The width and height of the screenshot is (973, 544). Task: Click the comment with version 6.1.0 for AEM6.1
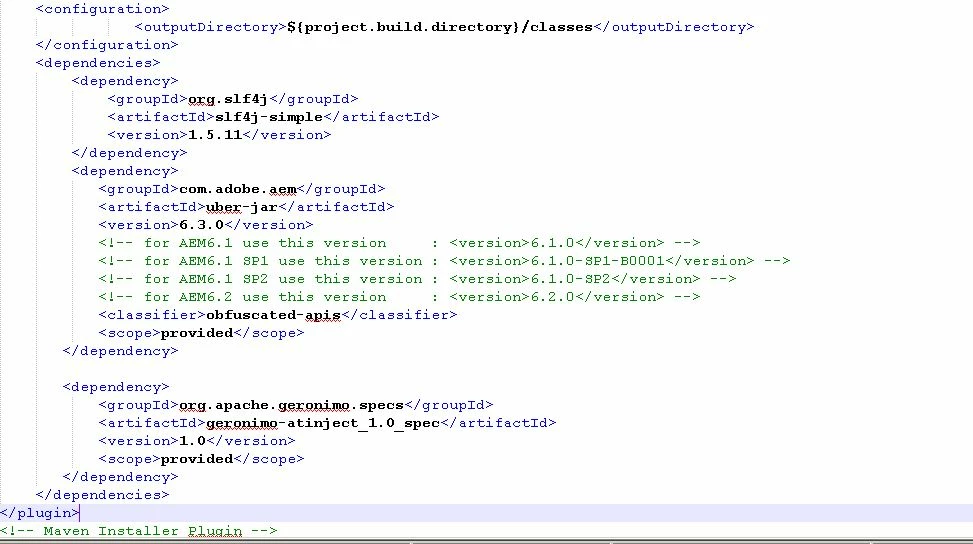[399, 243]
